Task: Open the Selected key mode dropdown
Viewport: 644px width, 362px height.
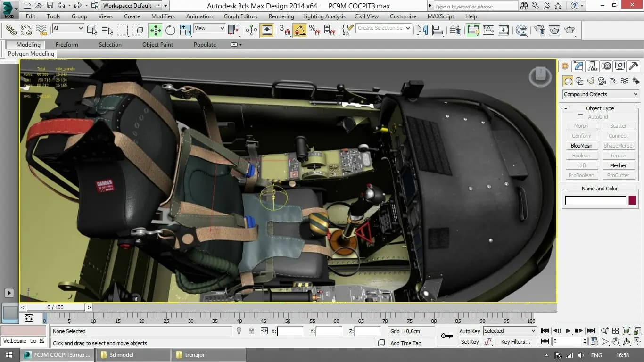Action: click(x=510, y=331)
